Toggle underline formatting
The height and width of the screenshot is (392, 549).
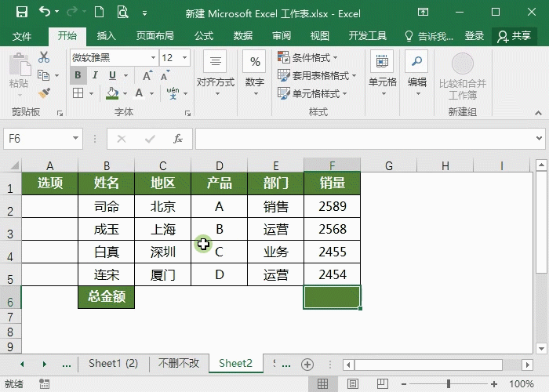click(112, 75)
